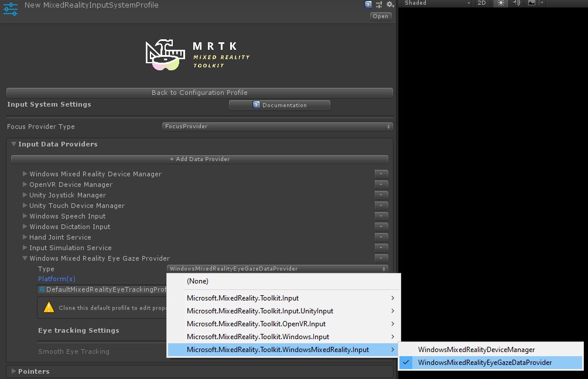
Task: Open Microsoft.MixedReality.Toolkit.Input.UnityInput submenu
Action: (283, 310)
